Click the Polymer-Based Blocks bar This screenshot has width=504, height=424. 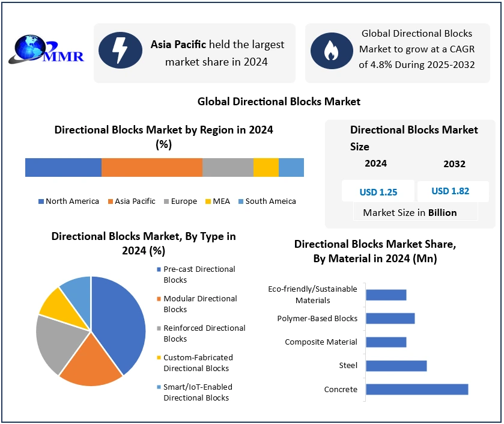(390, 318)
